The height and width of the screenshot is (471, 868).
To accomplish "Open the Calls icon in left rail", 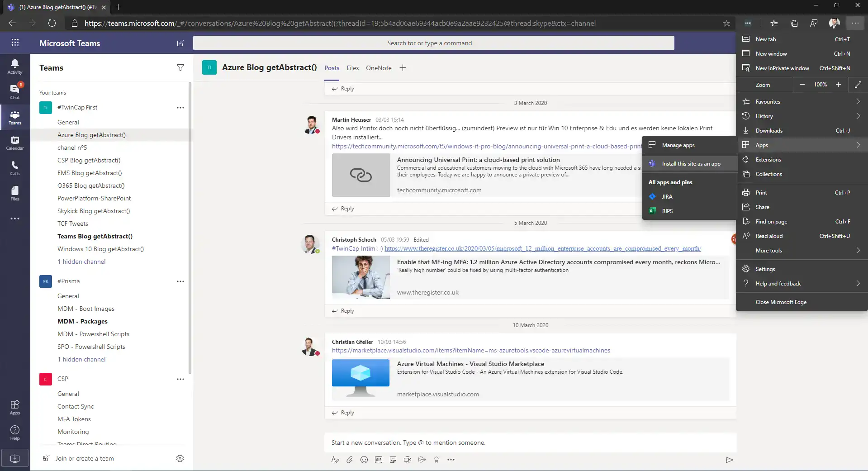I will [x=15, y=168].
